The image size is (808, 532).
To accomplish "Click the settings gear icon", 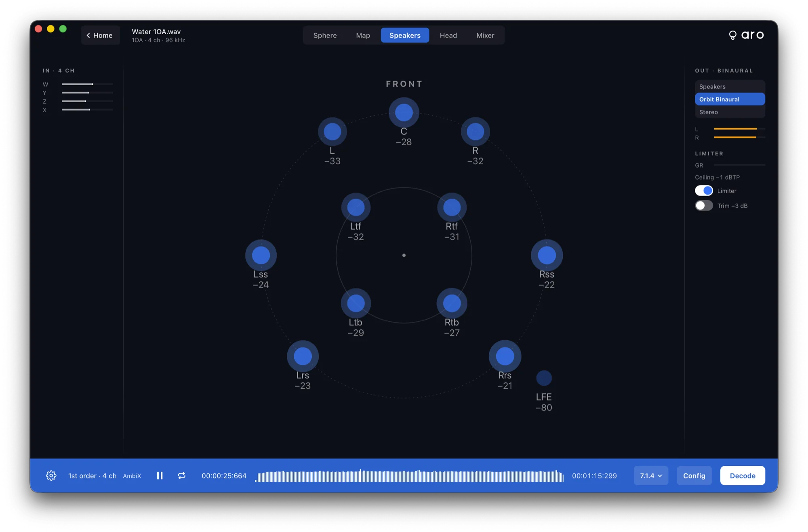I will [51, 475].
